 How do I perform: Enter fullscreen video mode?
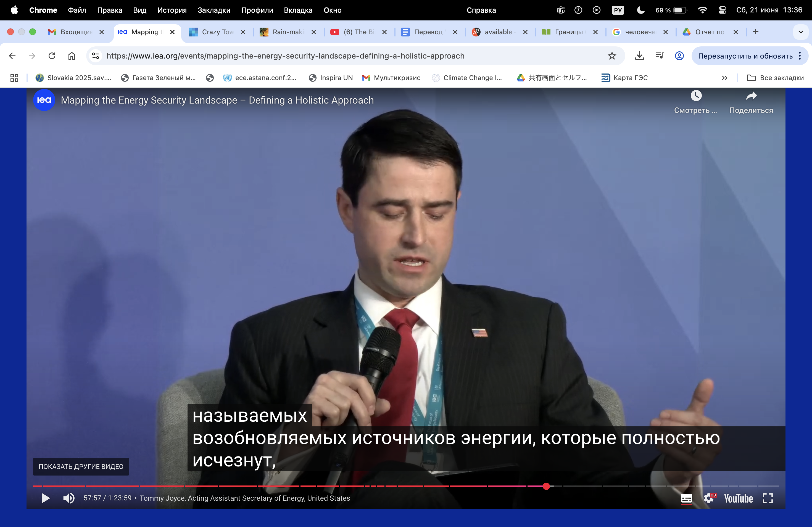point(768,499)
